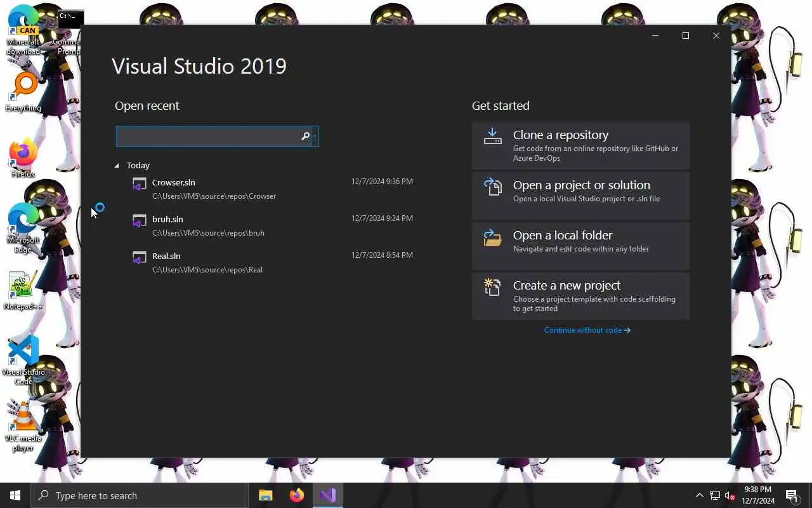
Task: Click path C:\Users\VM5\source\repos\Crowser
Action: 214,196
